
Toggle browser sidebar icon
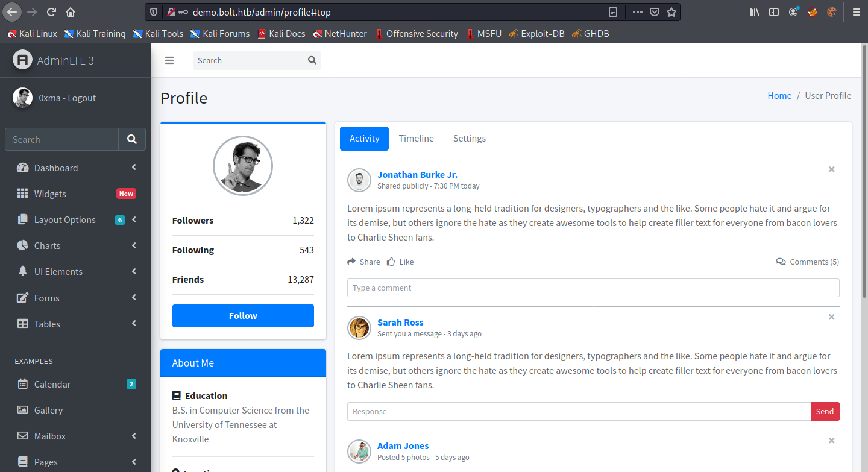(x=774, y=12)
